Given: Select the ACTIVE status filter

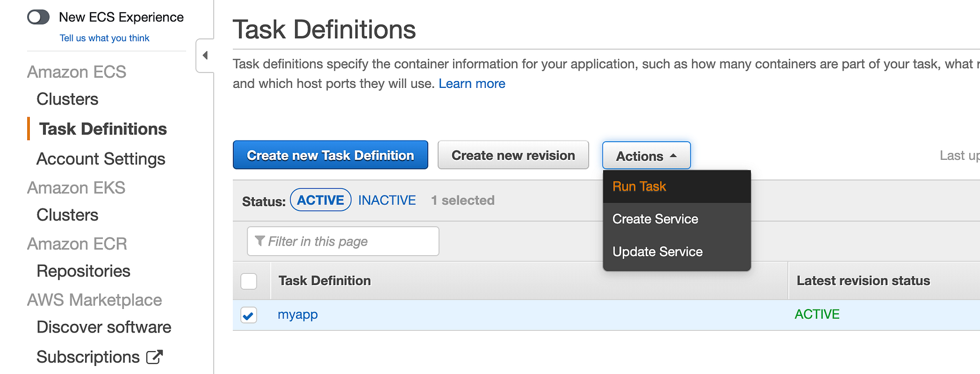Looking at the screenshot, I should pos(320,200).
